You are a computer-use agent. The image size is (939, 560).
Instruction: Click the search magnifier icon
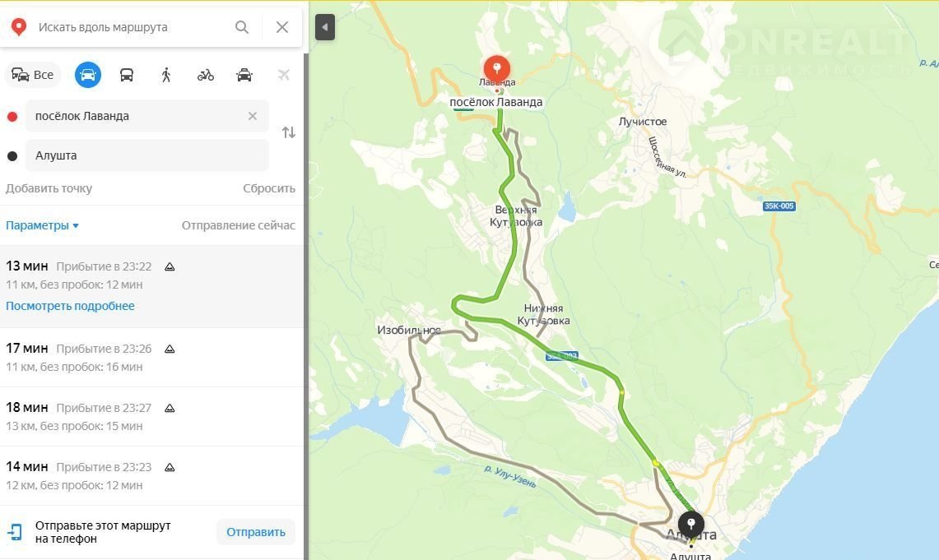242,27
